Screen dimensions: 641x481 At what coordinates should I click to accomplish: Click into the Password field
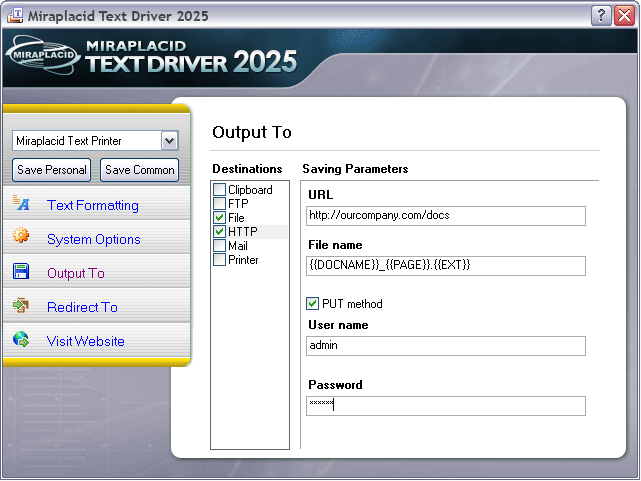click(446, 406)
